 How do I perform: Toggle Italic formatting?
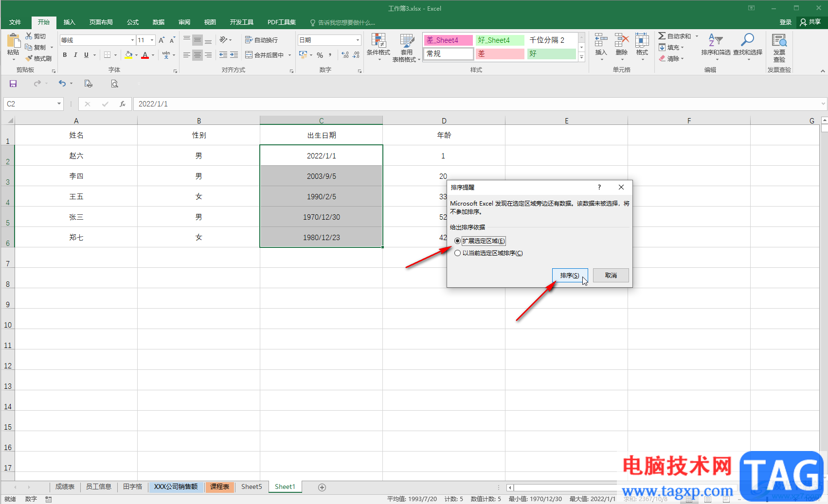[x=75, y=55]
